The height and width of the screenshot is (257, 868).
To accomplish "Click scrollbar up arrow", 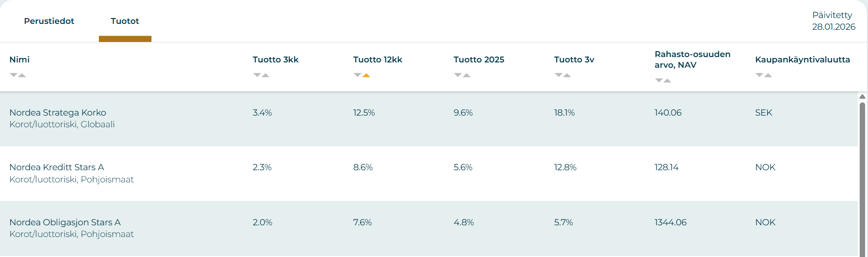I will click(862, 97).
